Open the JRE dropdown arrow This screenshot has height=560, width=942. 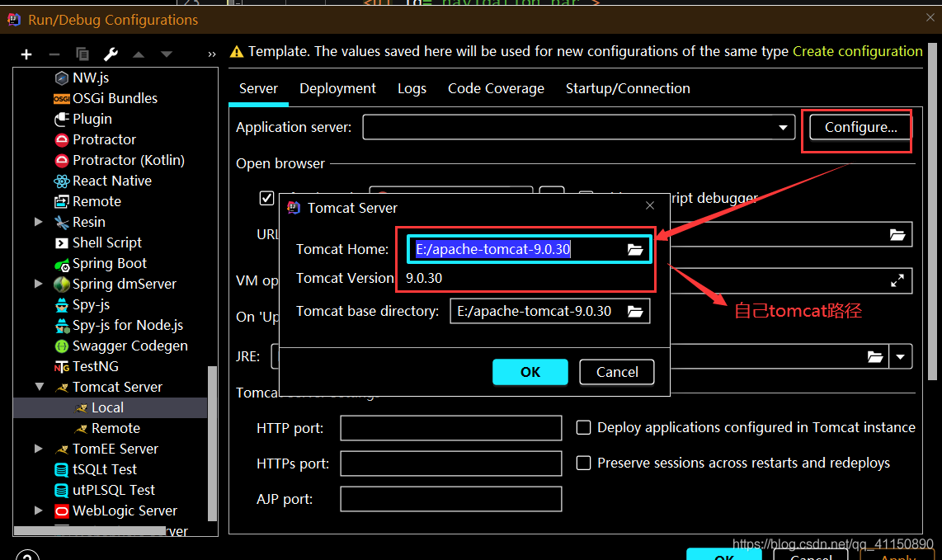point(900,357)
